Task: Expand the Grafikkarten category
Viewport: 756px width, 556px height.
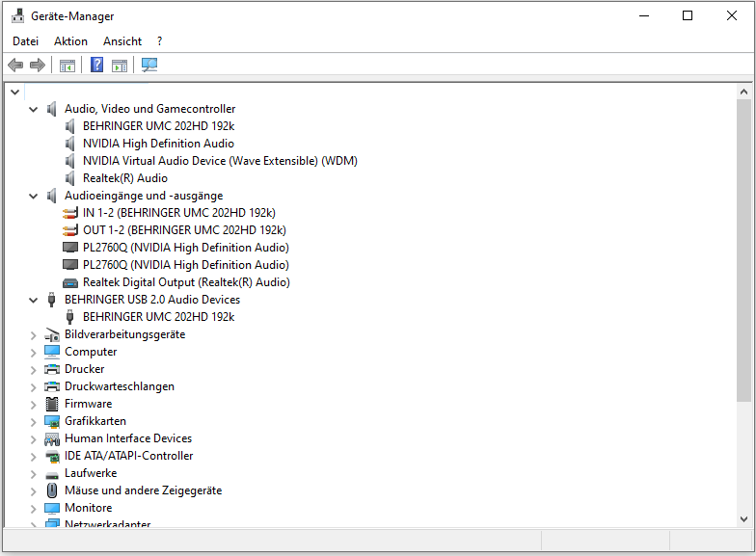Action: [33, 422]
